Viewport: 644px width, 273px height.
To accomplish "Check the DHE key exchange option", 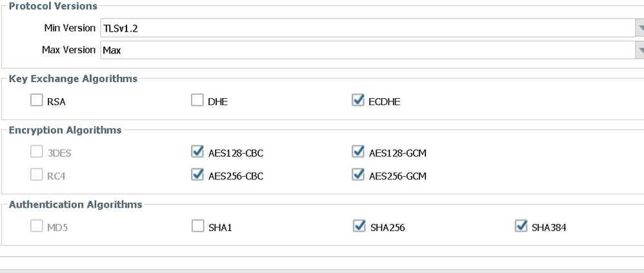I will tap(197, 101).
